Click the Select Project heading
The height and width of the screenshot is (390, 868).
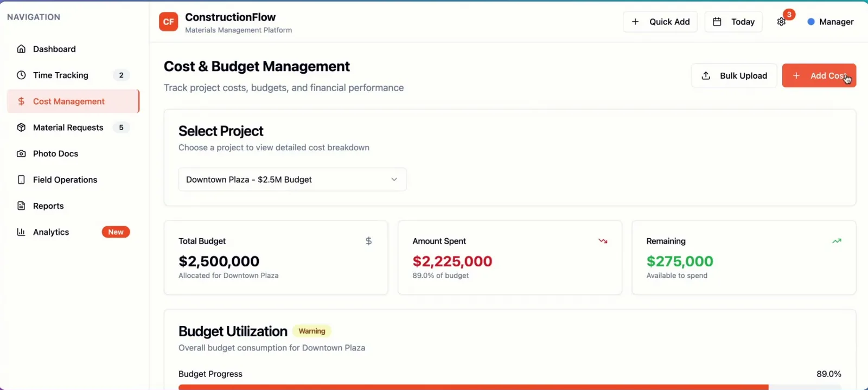tap(221, 131)
